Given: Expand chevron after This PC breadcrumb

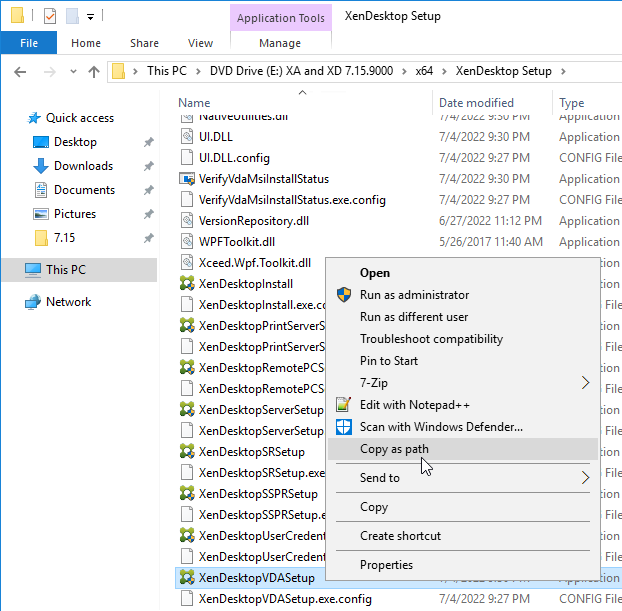Looking at the screenshot, I should [198, 71].
